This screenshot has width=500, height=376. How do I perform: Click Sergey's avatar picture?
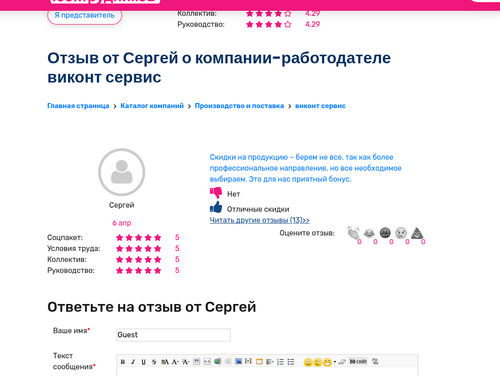pos(122,172)
